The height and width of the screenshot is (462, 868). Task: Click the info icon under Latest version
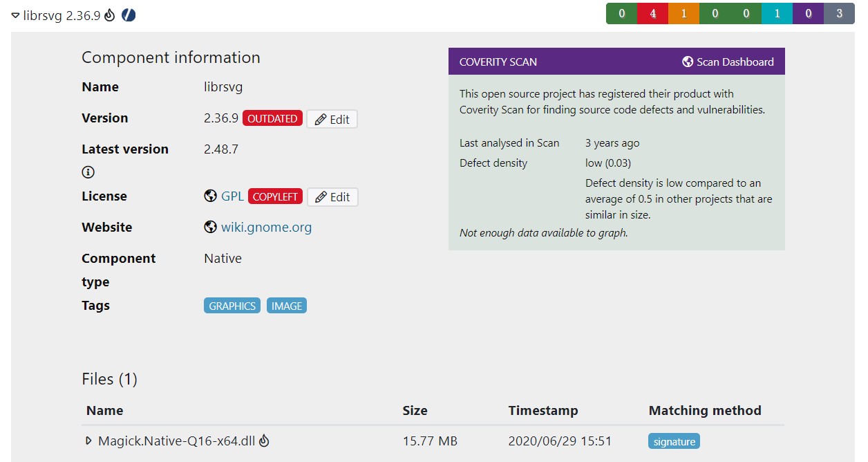[x=87, y=172]
